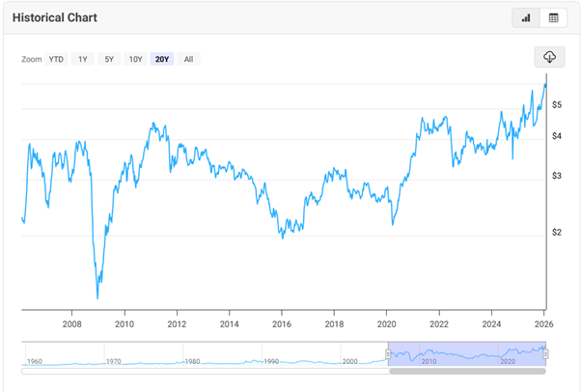Click the navigator timeline at 1980
This screenshot has height=392, width=581.
coord(192,361)
